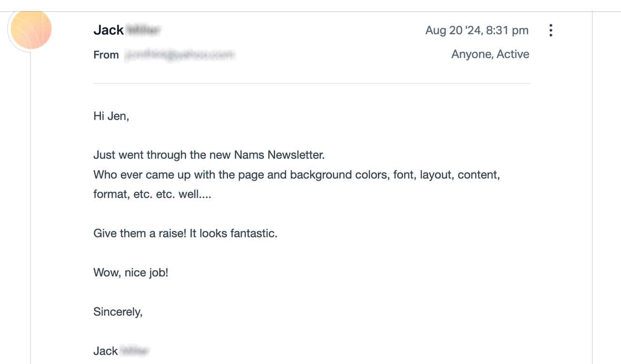
Task: Click the "It looks fantastic." sentence
Action: click(x=233, y=233)
